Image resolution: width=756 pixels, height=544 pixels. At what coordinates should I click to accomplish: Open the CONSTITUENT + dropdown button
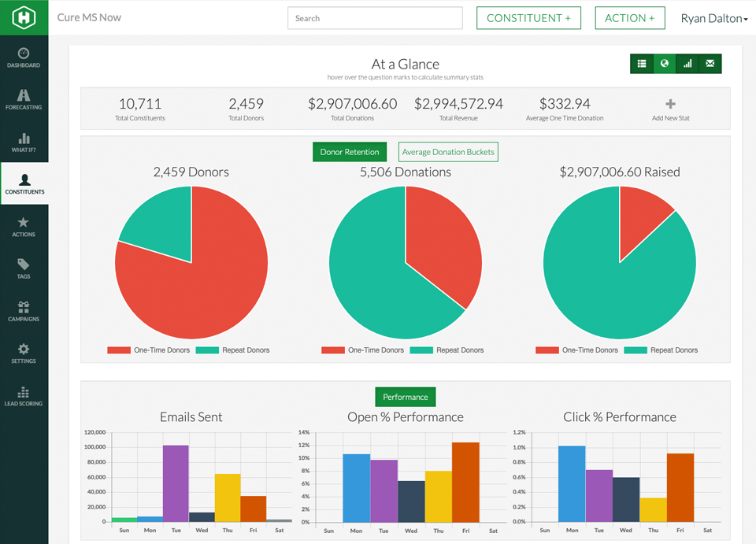(x=528, y=18)
